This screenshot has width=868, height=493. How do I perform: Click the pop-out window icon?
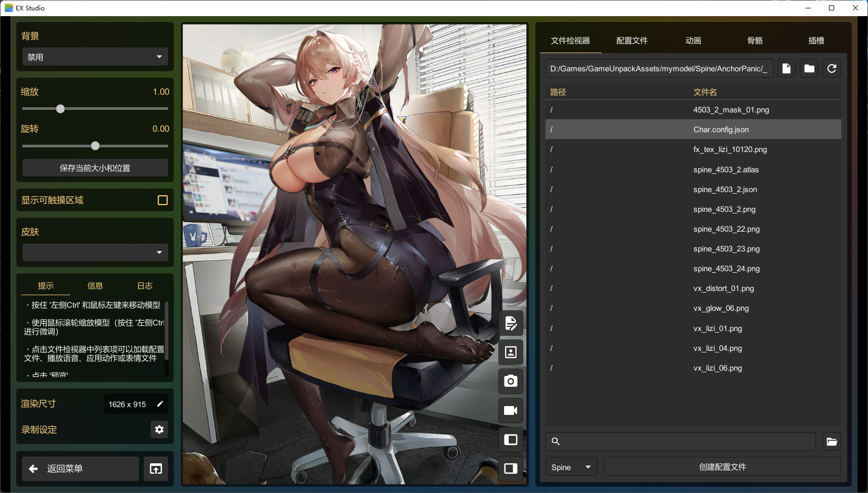156,469
